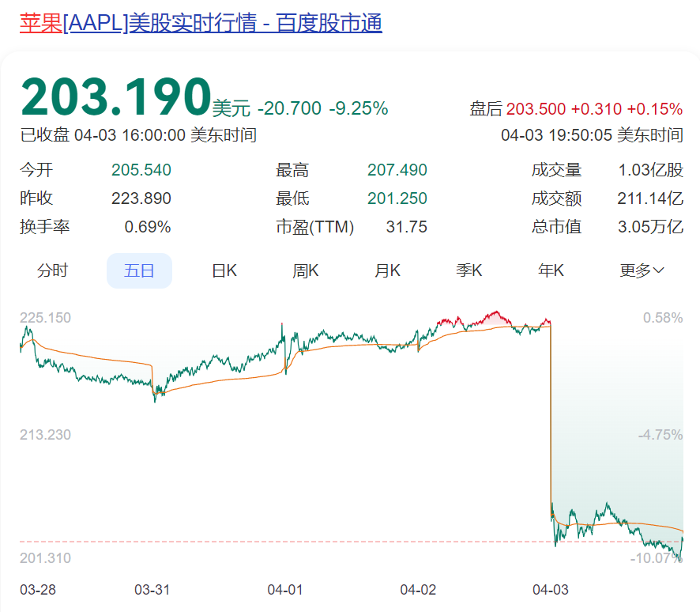The width and height of the screenshot is (700, 612).
Task: Open the 周K chart tab
Action: pyautogui.click(x=305, y=270)
